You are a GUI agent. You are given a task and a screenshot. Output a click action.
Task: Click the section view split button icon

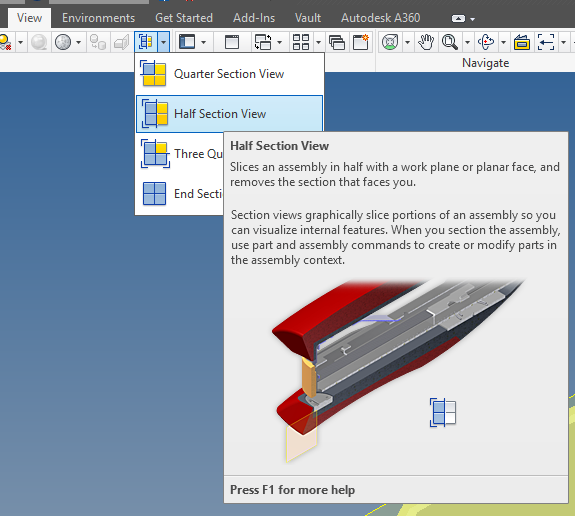(x=146, y=42)
